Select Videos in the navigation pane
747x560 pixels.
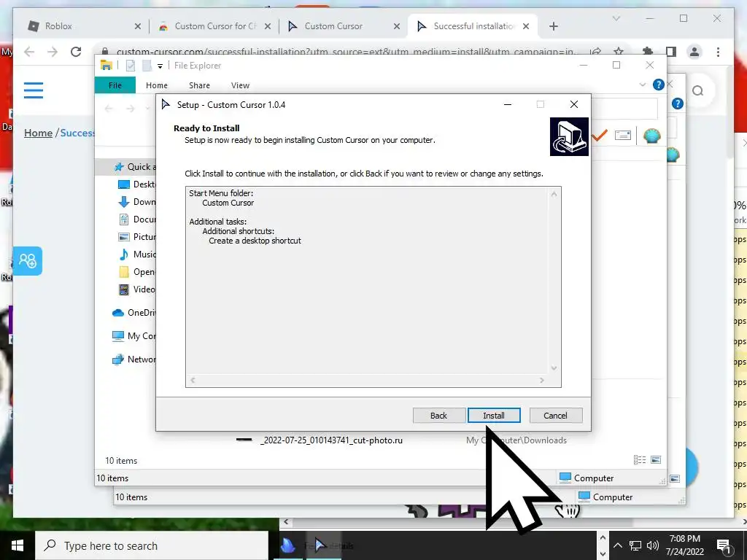(x=136, y=289)
